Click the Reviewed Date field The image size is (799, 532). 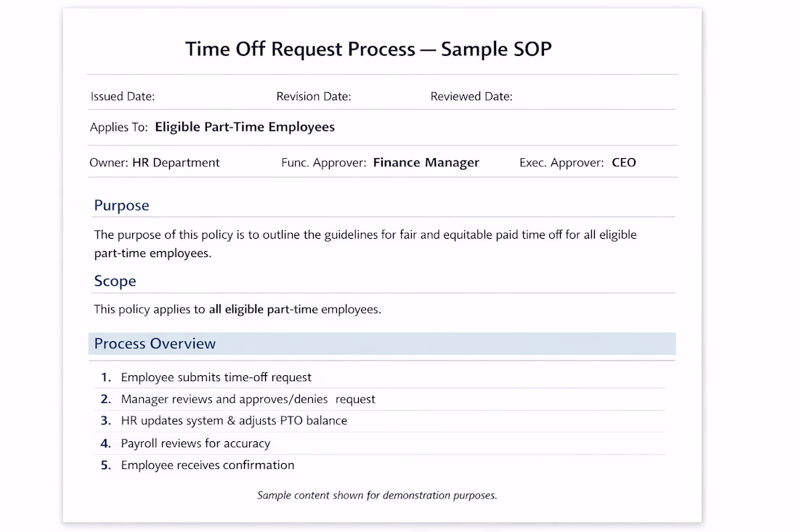[x=471, y=97]
